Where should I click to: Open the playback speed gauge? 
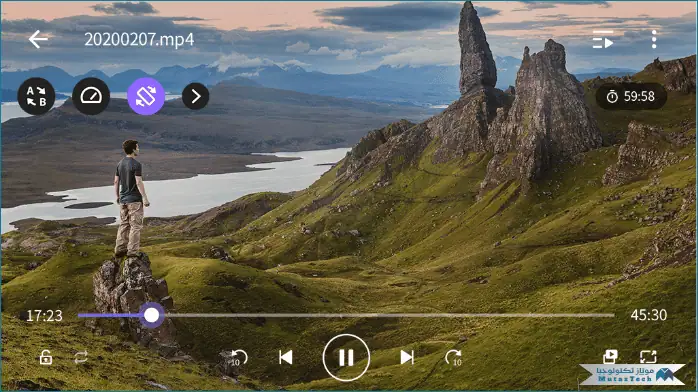click(91, 96)
